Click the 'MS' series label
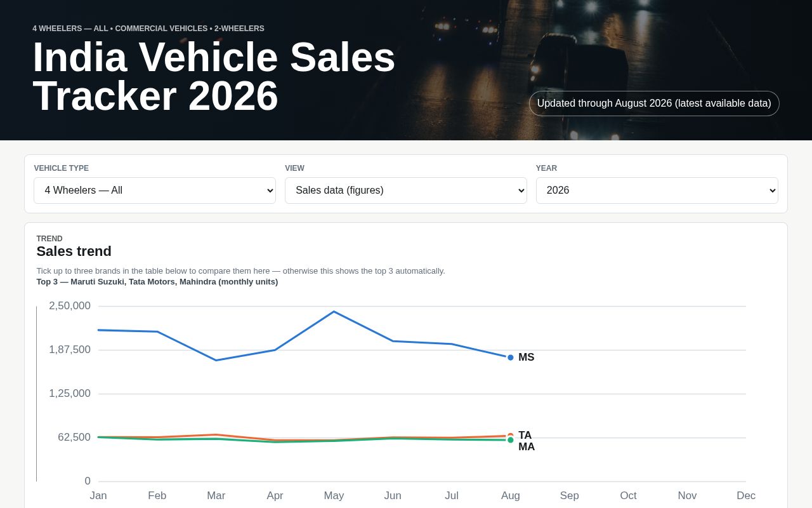Image resolution: width=812 pixels, height=508 pixels. pos(527,358)
